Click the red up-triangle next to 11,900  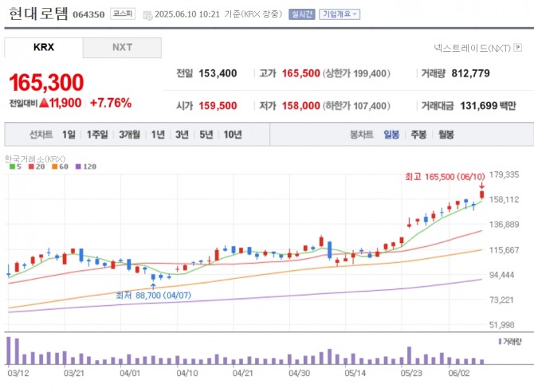[45, 103]
